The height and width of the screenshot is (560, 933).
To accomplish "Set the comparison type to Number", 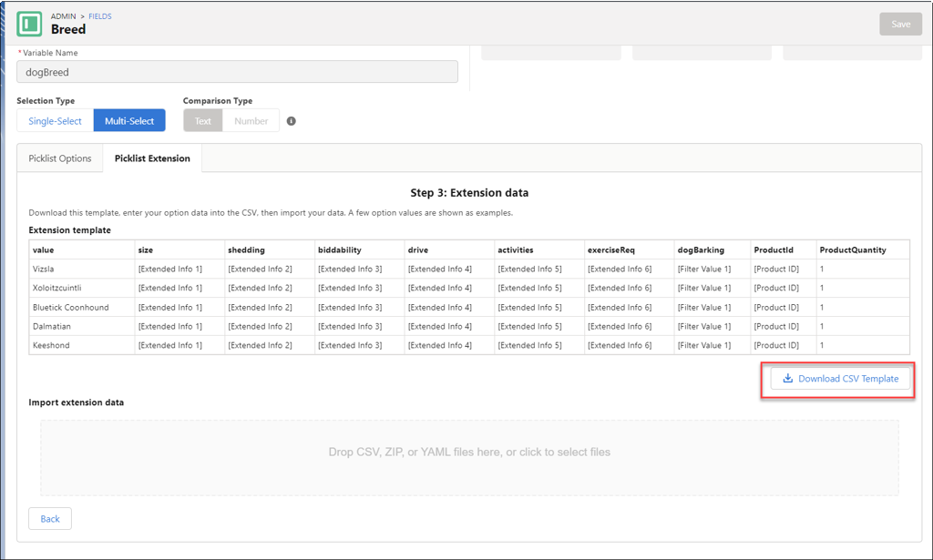I will (x=251, y=121).
